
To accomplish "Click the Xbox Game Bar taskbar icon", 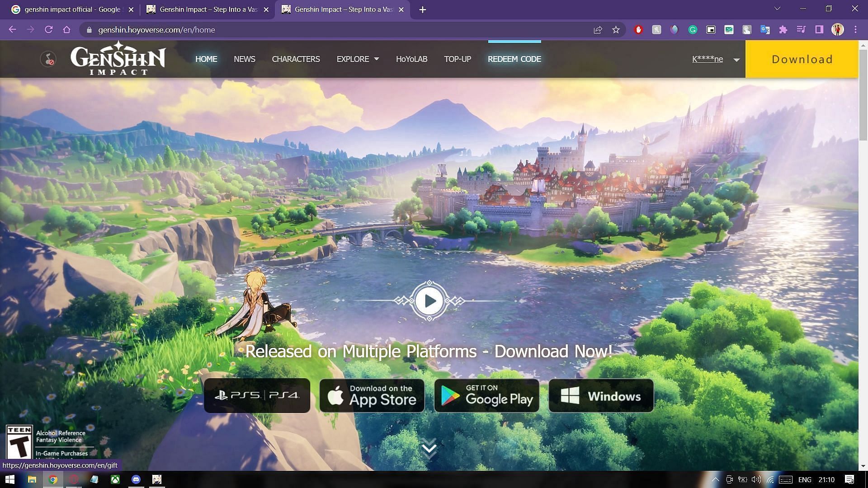I will pyautogui.click(x=114, y=480).
